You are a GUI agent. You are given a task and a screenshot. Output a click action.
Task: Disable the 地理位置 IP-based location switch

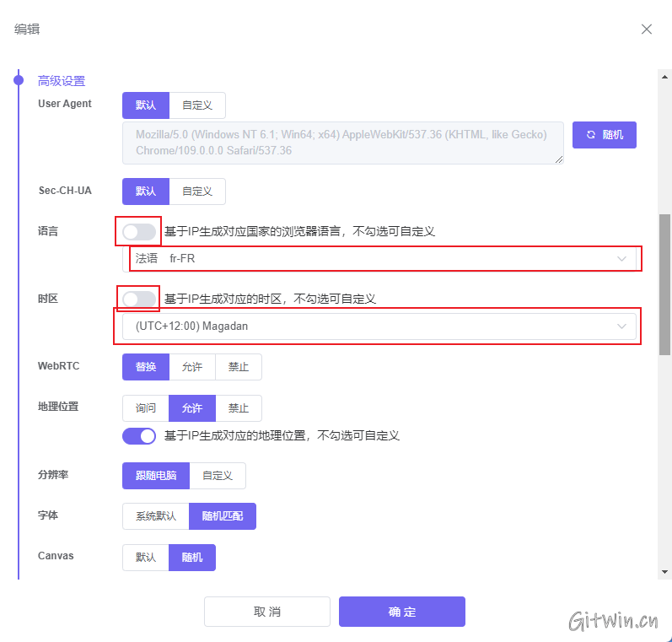[x=139, y=436]
